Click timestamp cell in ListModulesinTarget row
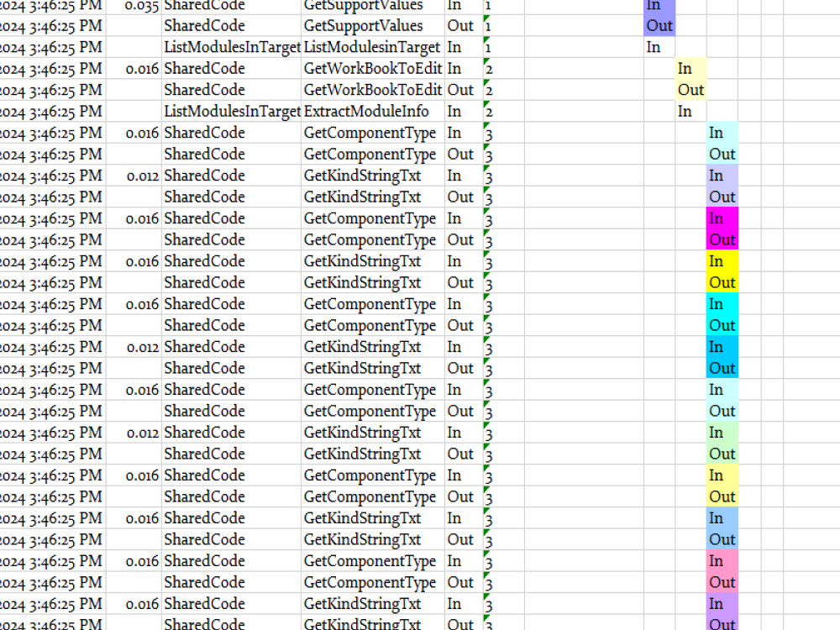 (52, 47)
